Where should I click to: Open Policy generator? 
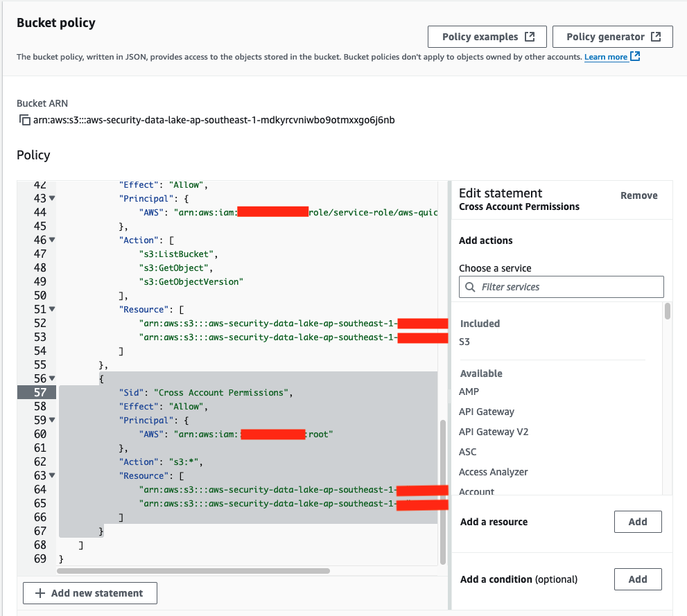[x=605, y=36]
